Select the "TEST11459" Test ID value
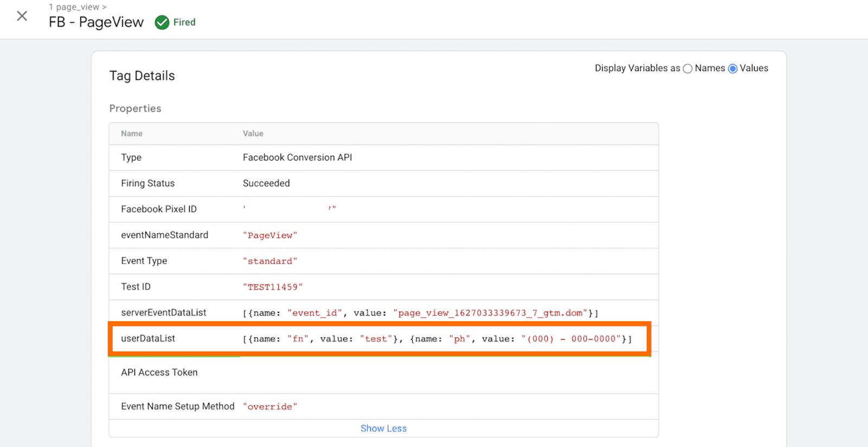 click(x=272, y=287)
